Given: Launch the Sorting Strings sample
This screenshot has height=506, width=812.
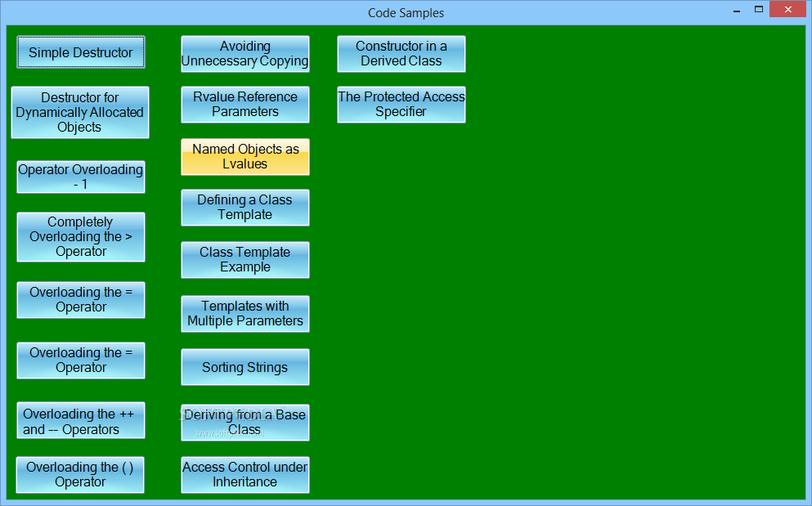Looking at the screenshot, I should tap(245, 367).
